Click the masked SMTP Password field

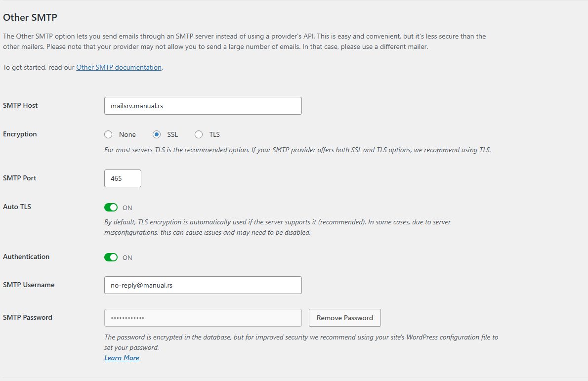[203, 318]
